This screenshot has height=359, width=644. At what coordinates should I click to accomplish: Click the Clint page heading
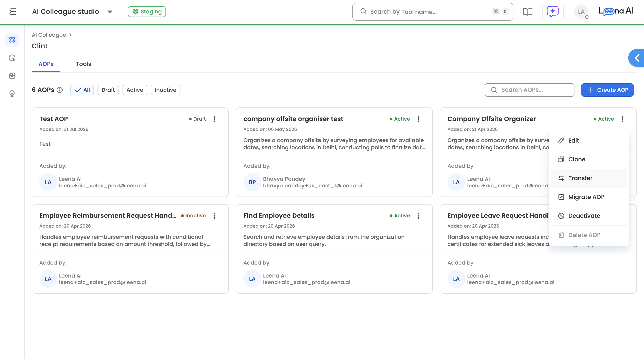40,46
